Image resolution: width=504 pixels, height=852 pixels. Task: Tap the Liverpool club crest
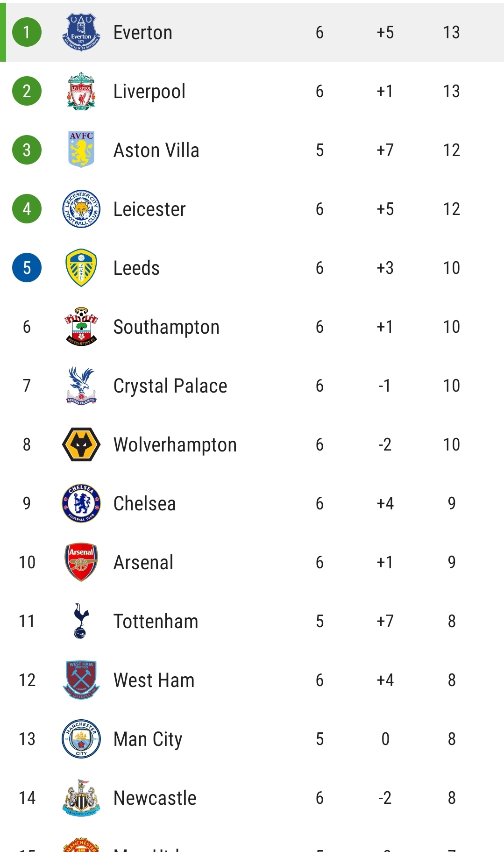tap(81, 91)
